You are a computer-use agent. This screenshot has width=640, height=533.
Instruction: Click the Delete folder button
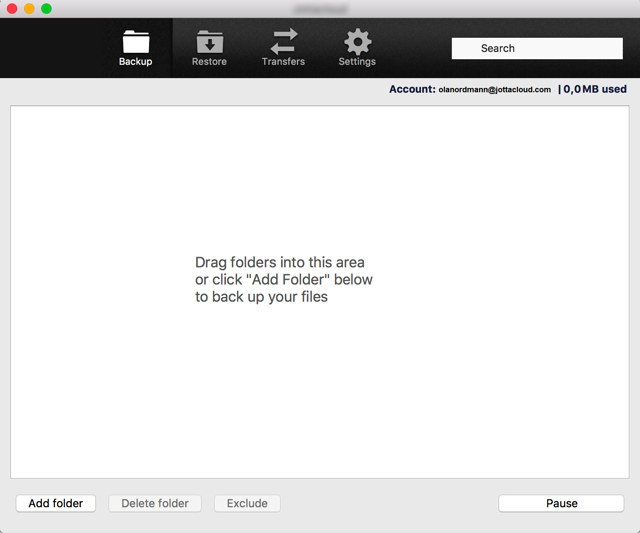[155, 503]
